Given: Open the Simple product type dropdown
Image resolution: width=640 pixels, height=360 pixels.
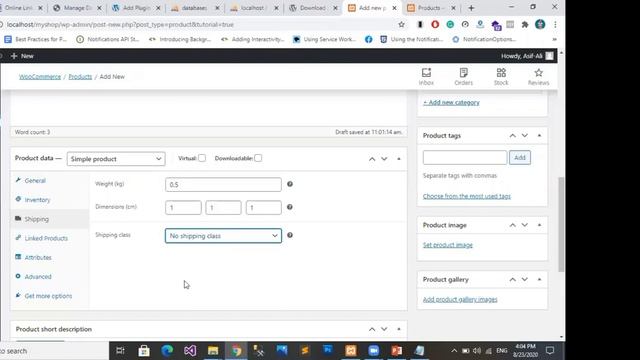Looking at the screenshot, I should (x=116, y=159).
